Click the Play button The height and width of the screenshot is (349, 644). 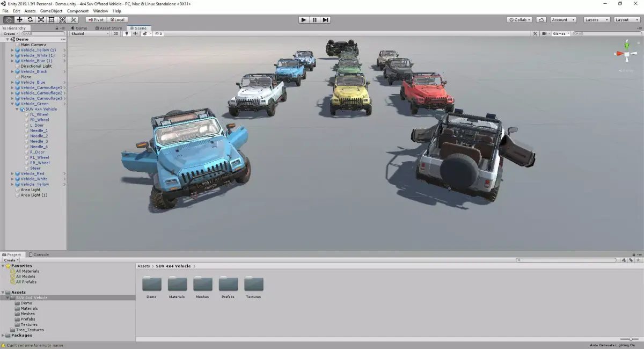click(304, 20)
